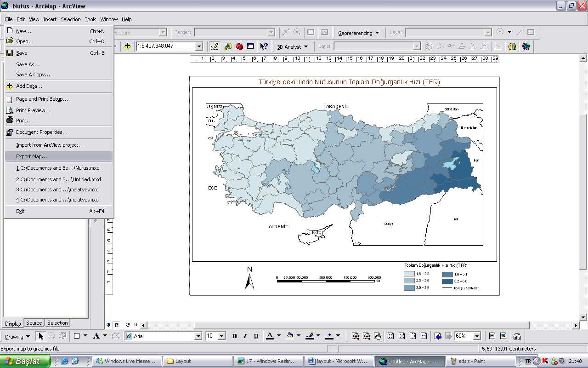This screenshot has width=588, height=368.
Task: Open the ArcScene icon in 3D Analyst
Action: [x=512, y=46]
